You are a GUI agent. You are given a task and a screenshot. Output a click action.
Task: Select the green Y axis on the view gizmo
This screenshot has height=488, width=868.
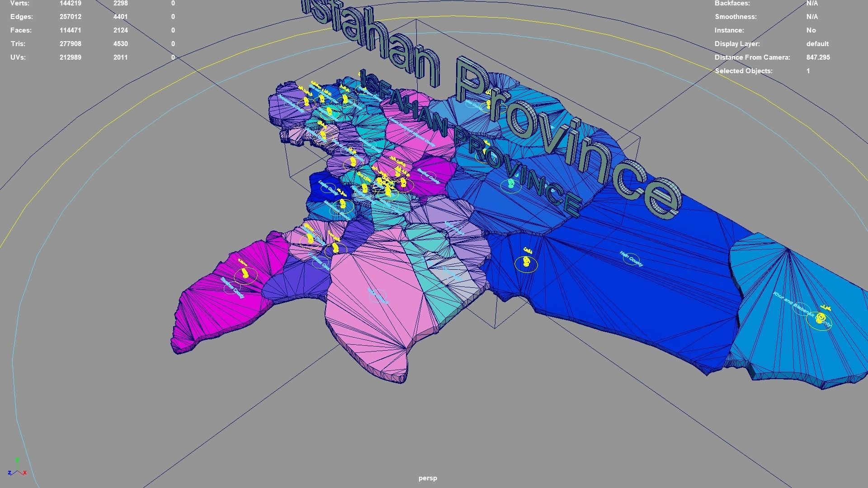[17, 460]
